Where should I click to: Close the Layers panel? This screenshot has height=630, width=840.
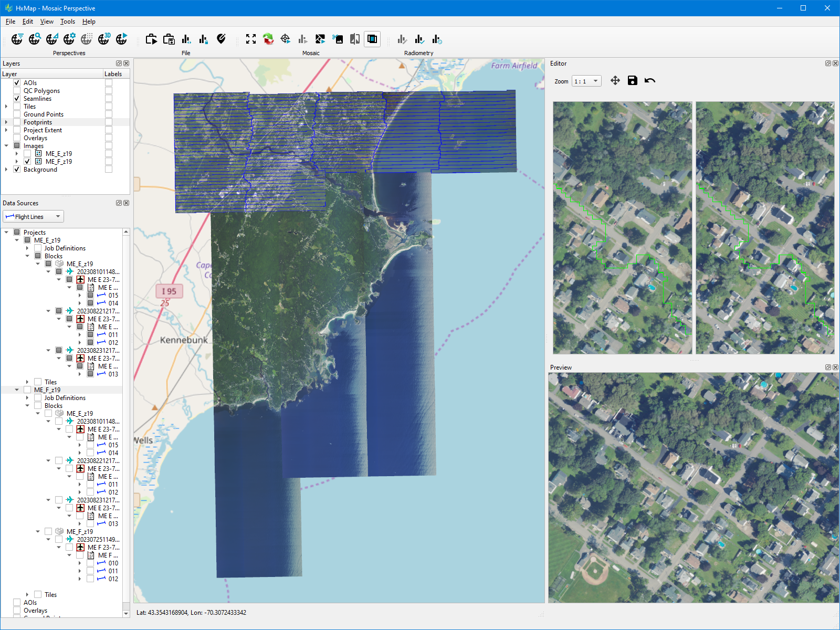coord(126,64)
